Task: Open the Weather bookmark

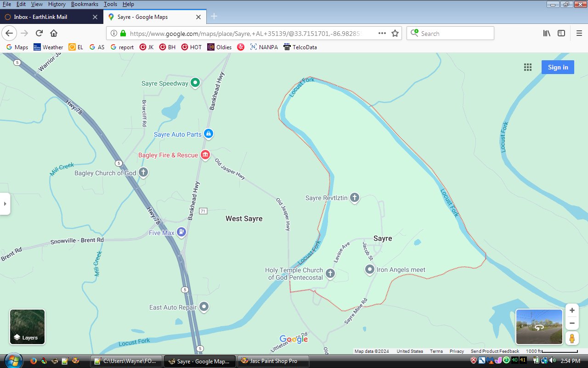Action: 48,47
